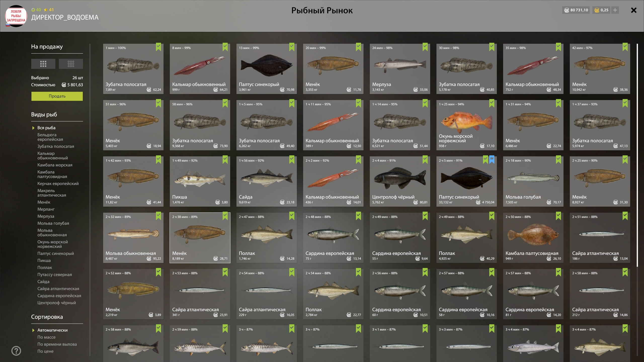Switch to the large grid view icon
644x362 pixels.
tap(43, 64)
